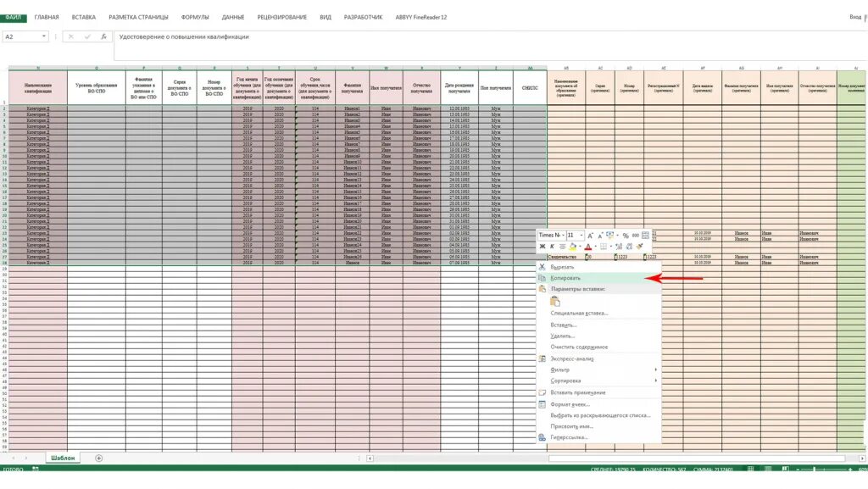
Task: Click comment icon beside Вставить примечание
Action: pos(542,392)
